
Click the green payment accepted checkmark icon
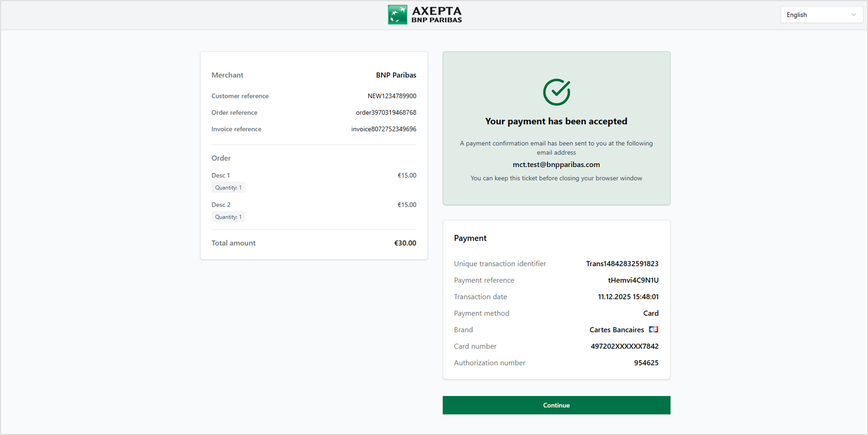(556, 92)
